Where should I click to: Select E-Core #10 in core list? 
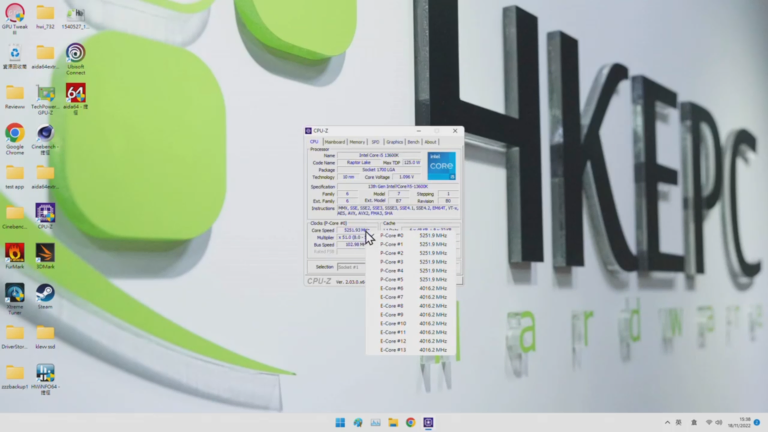click(411, 324)
